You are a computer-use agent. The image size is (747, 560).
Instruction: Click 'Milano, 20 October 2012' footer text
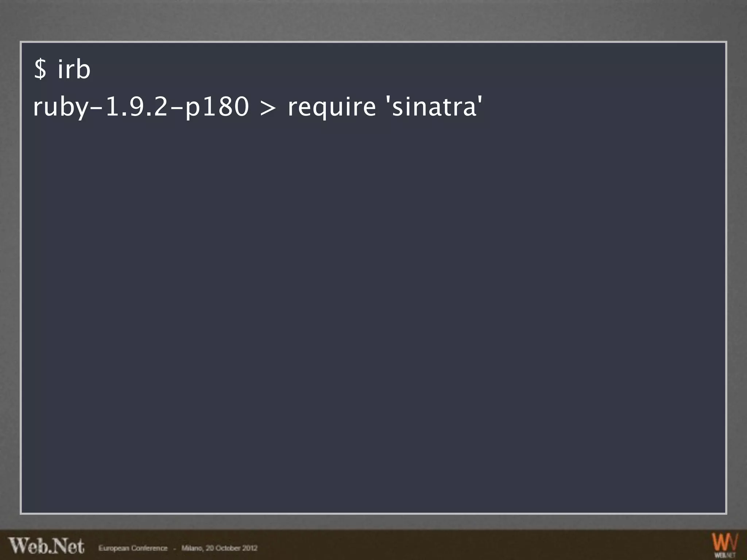220,548
